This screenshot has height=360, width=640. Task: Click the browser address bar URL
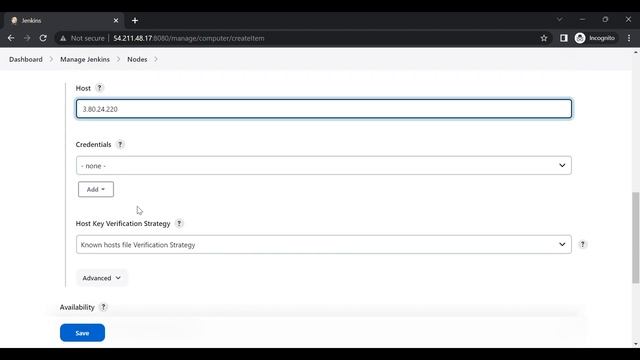[x=189, y=38]
